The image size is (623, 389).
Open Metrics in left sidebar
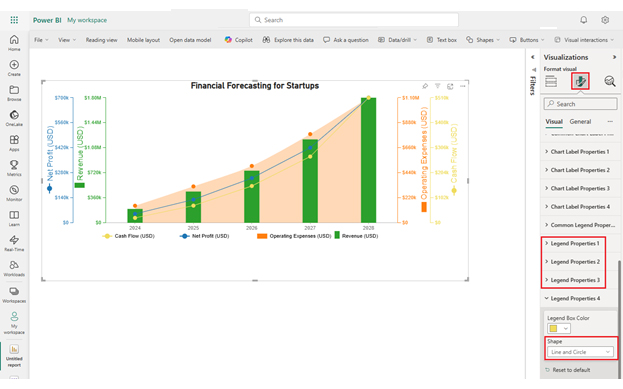[x=14, y=168]
